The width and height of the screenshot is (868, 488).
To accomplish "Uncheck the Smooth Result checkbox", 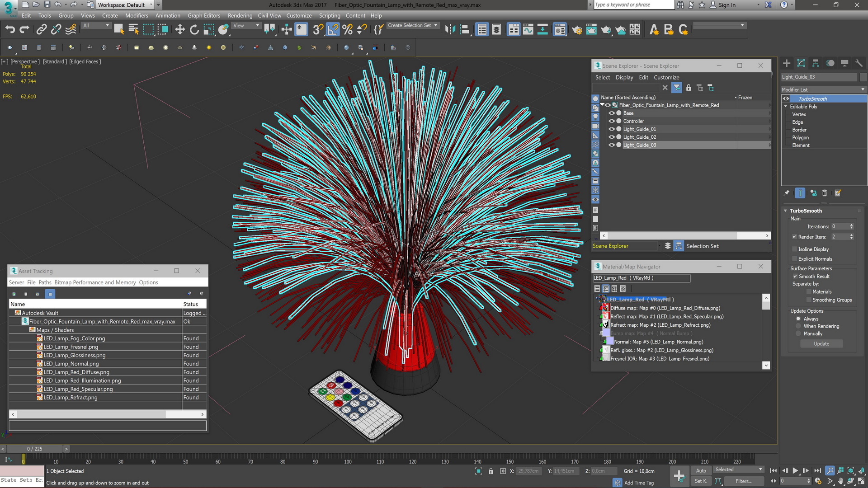I will pyautogui.click(x=795, y=277).
